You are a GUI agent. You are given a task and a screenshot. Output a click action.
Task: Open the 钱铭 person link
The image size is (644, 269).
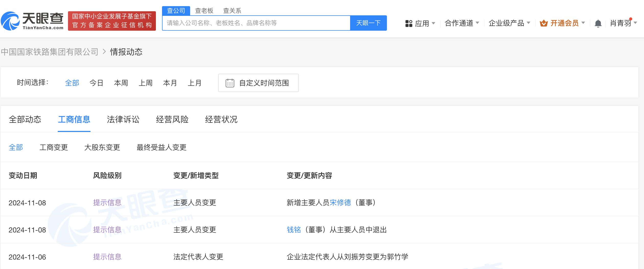[294, 230]
